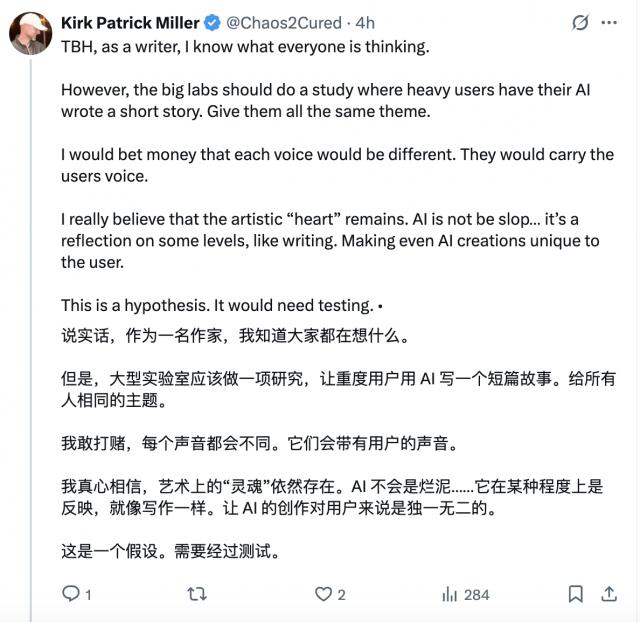The height and width of the screenshot is (622, 640).
Task: Click the Chinese line "这是一个假设。需要经过测试。"
Action: (x=168, y=550)
